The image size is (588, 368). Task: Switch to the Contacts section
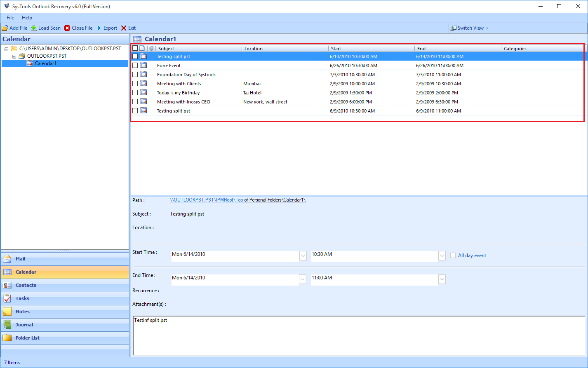tap(65, 285)
